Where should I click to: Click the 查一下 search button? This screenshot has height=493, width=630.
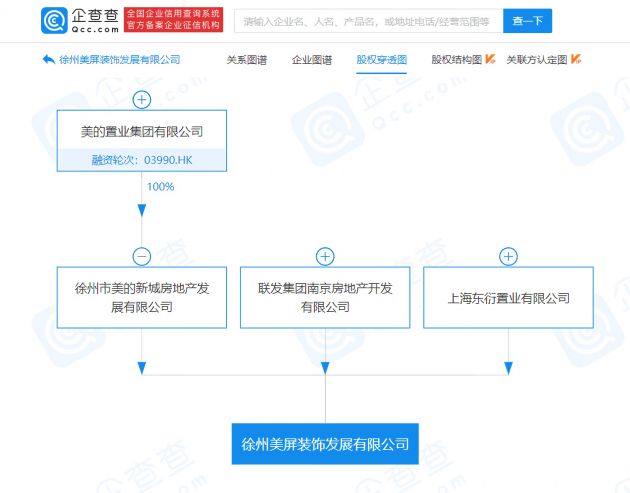point(528,21)
